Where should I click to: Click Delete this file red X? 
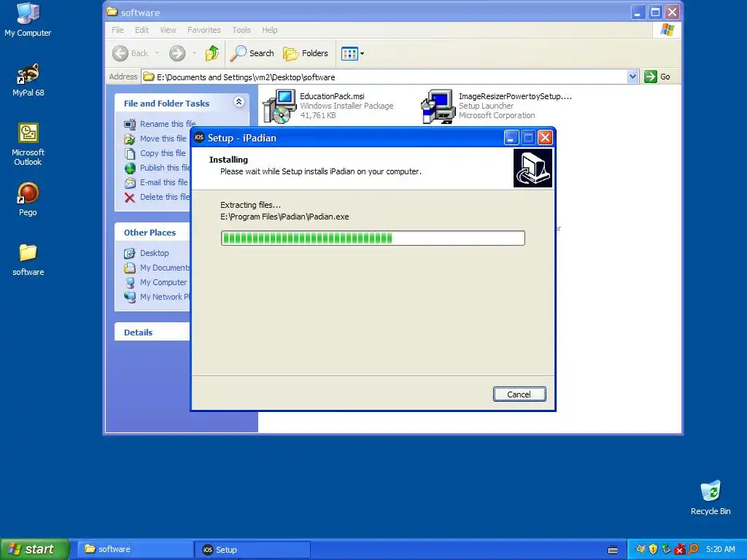(x=130, y=198)
